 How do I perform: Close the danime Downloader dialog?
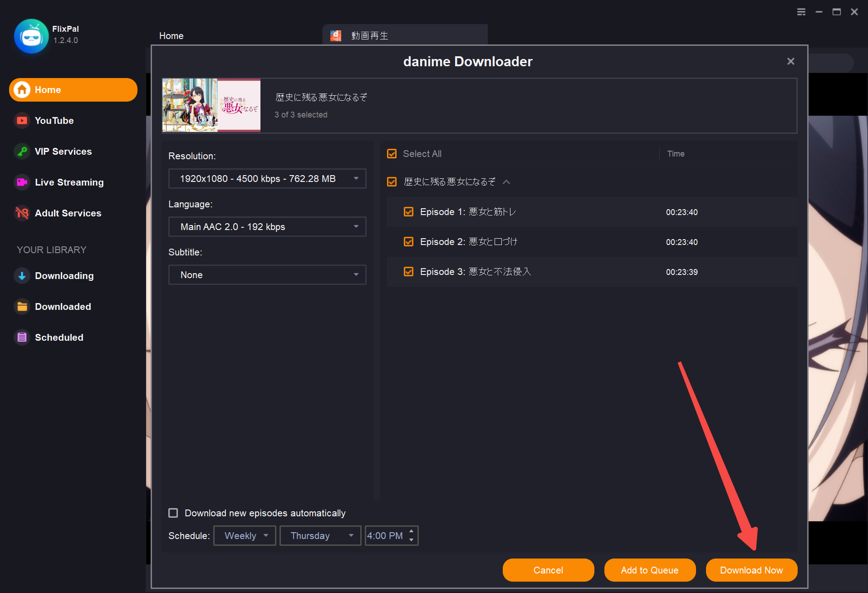point(791,61)
